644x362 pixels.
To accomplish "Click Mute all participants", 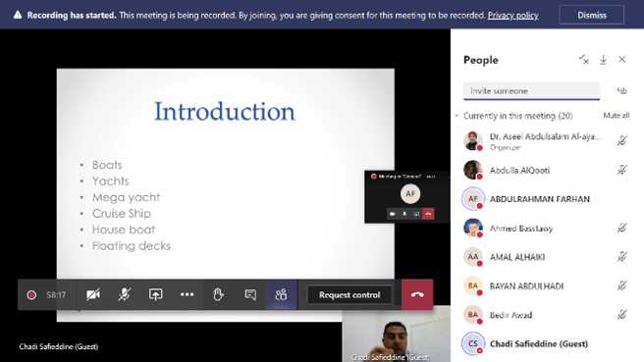I will (x=617, y=116).
